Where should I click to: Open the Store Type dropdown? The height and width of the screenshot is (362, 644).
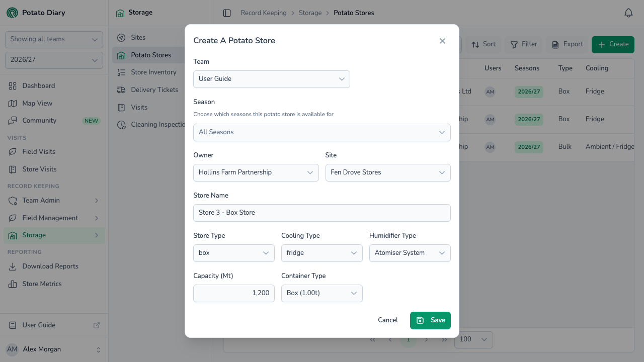click(x=234, y=253)
